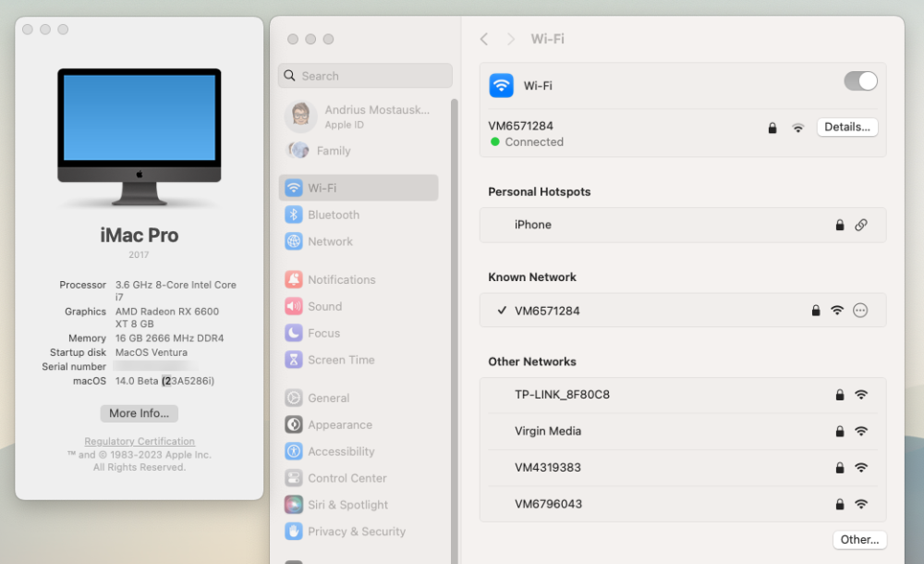Click signal icon for VM4319383
Screen dimensions: 924x564
tap(861, 468)
